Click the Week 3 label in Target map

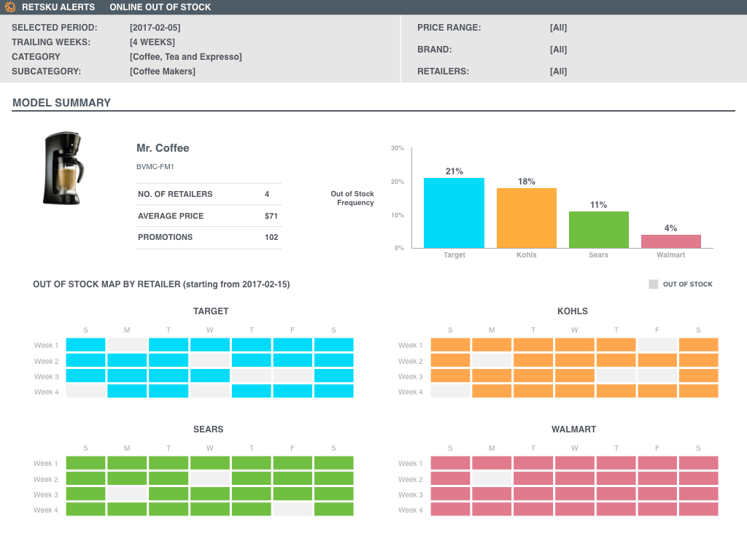pyautogui.click(x=46, y=377)
